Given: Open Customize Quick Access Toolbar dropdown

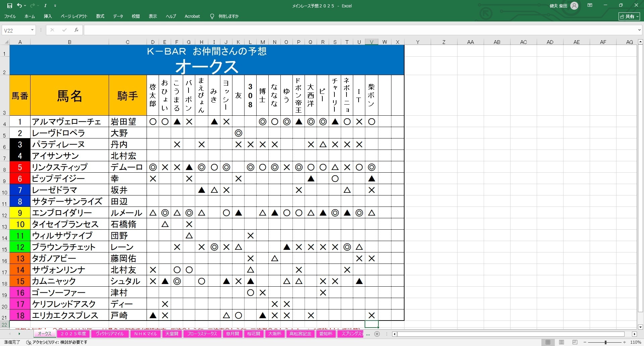Looking at the screenshot, I should coord(55,6).
